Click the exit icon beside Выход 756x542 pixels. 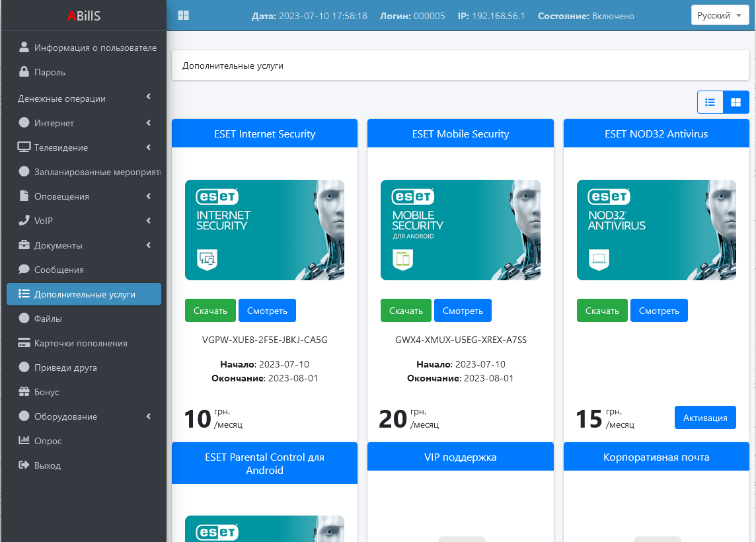click(x=24, y=465)
